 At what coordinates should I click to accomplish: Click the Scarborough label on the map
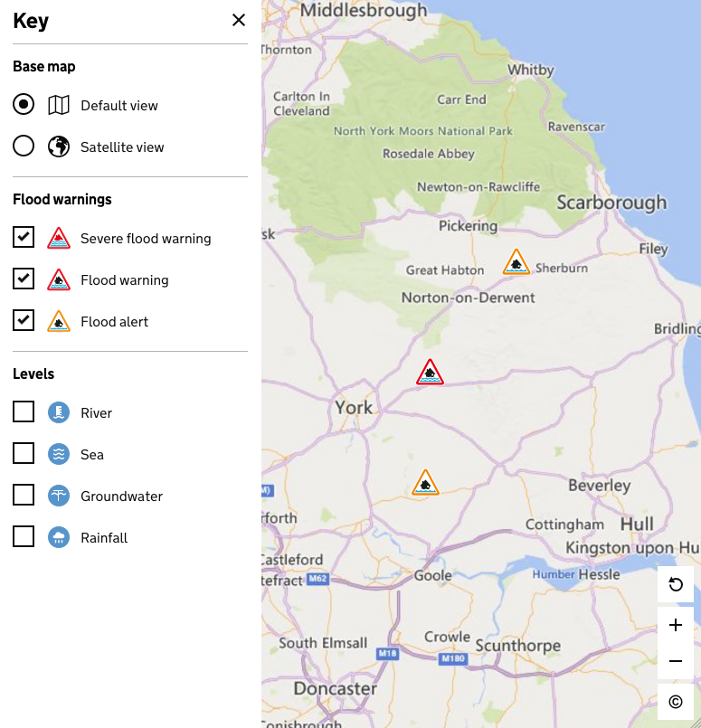coord(611,203)
